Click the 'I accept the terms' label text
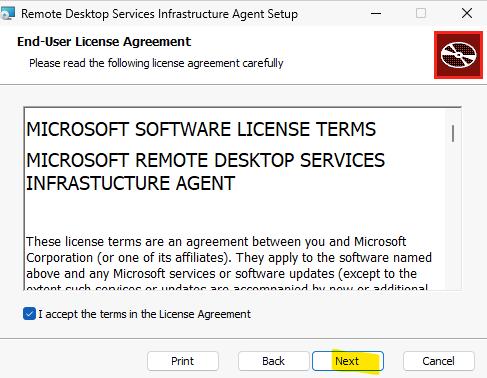This screenshot has width=487, height=378. point(144,314)
